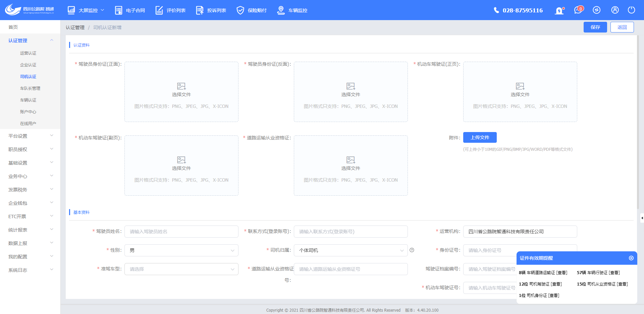Viewport: 644px width, 314px height.
Task: Click the 上传文件 button
Action: coord(480,137)
